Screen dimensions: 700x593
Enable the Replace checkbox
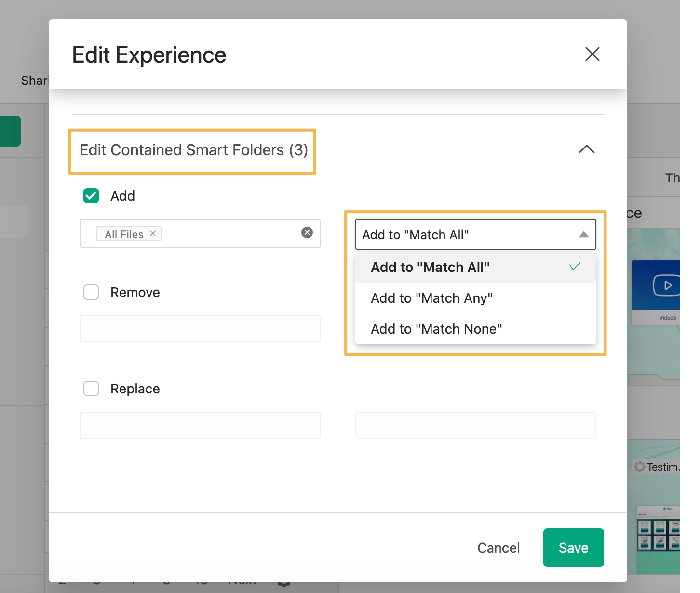coord(91,389)
